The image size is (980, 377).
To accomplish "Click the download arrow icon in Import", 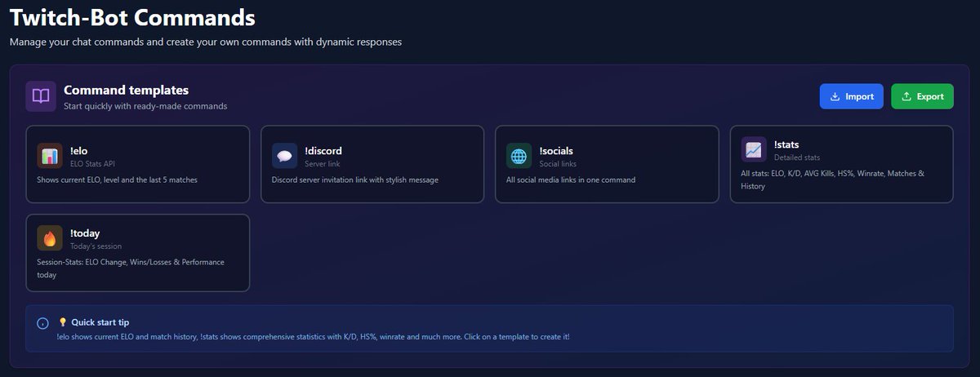I will coord(835,96).
